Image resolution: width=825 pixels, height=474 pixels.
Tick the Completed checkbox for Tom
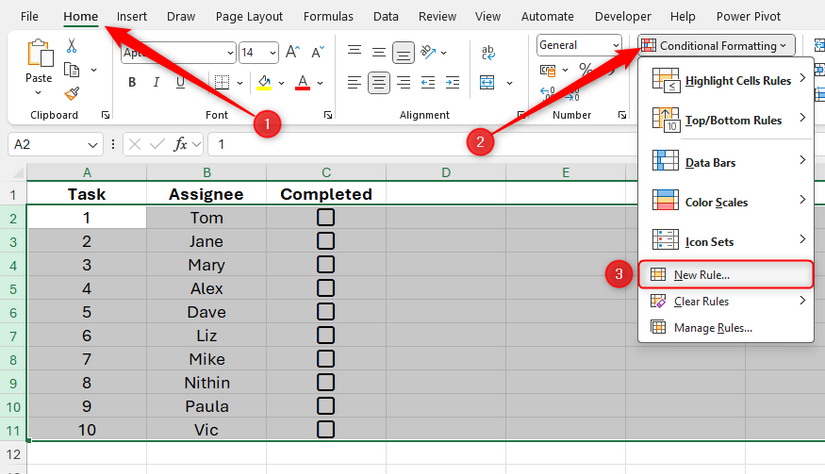pos(325,217)
